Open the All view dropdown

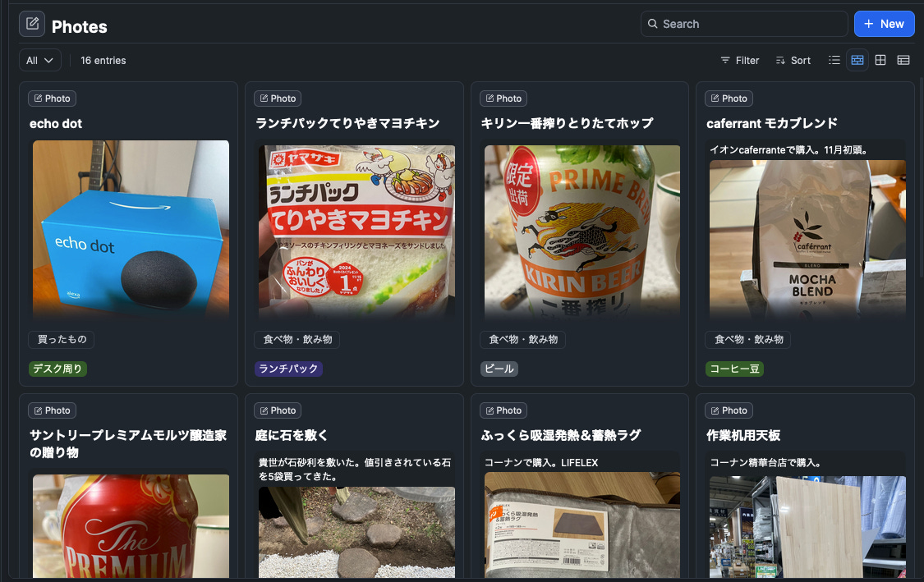pos(40,60)
